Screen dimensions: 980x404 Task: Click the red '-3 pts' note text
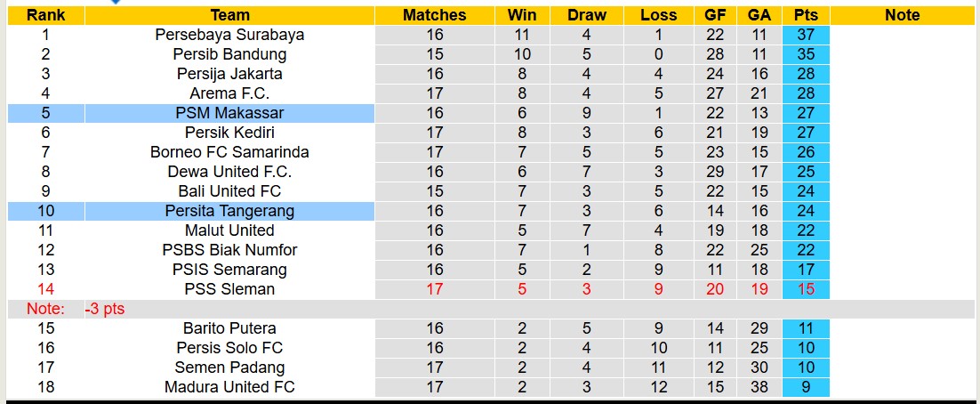click(x=106, y=309)
